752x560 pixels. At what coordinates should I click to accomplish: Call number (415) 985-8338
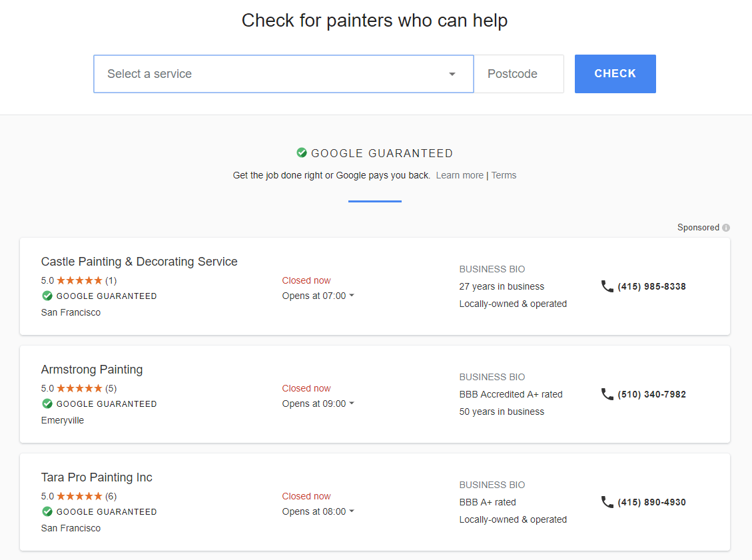point(651,287)
